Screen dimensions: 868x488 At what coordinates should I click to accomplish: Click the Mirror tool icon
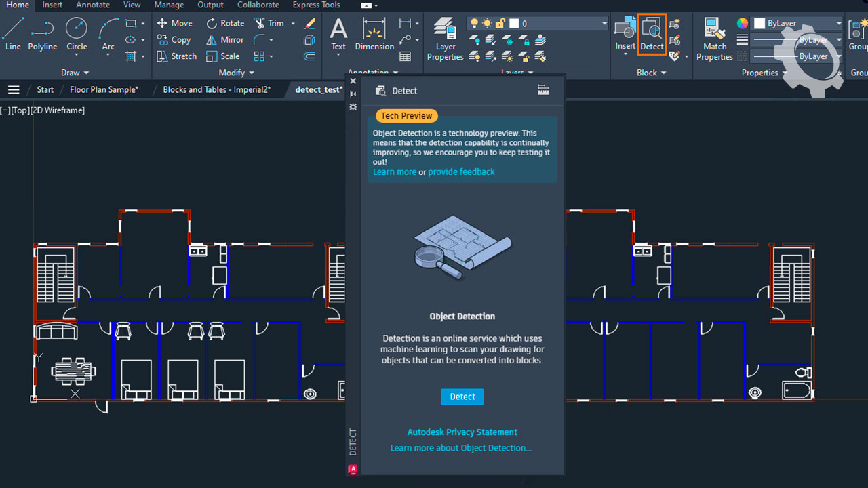point(212,40)
